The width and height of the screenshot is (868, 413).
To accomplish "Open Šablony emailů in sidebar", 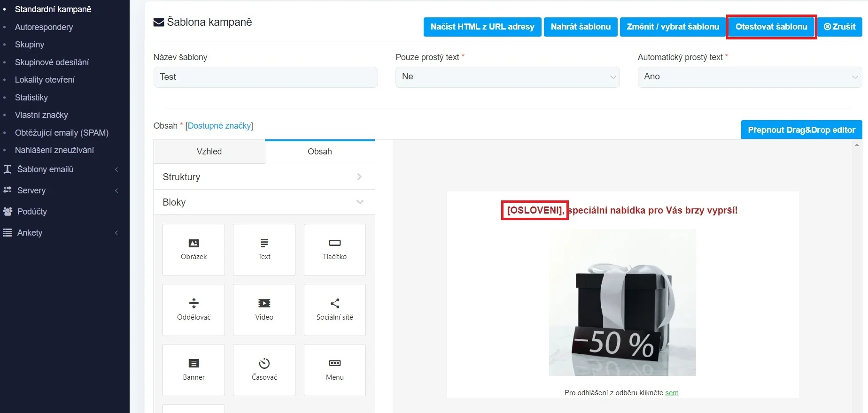I will 46,169.
